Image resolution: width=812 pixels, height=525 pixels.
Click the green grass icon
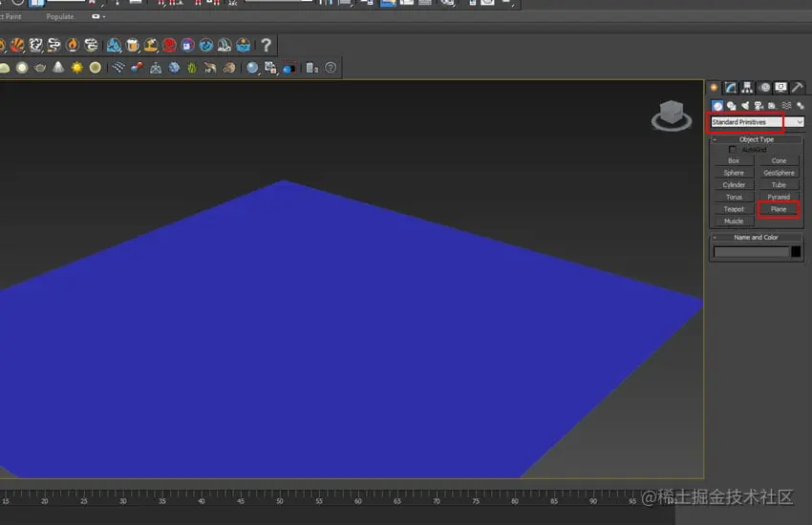coord(192,68)
